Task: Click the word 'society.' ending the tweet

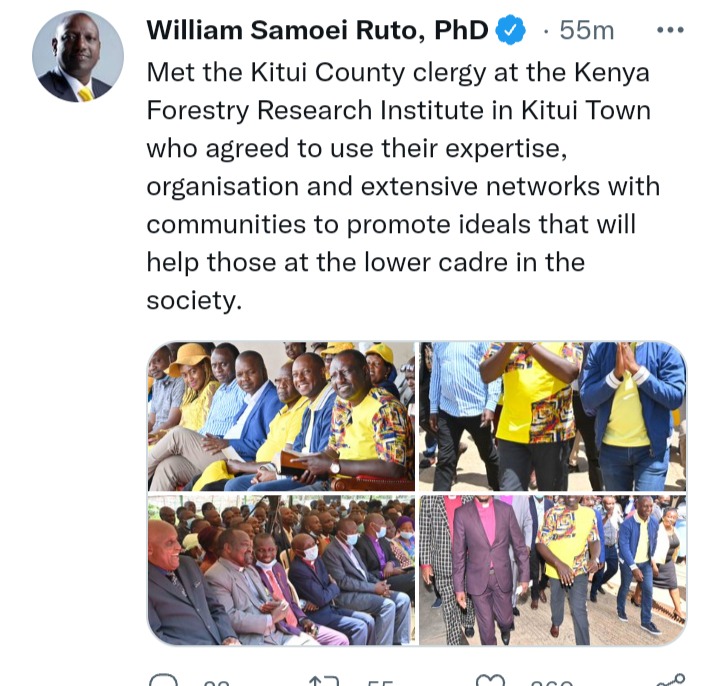Action: [194, 300]
